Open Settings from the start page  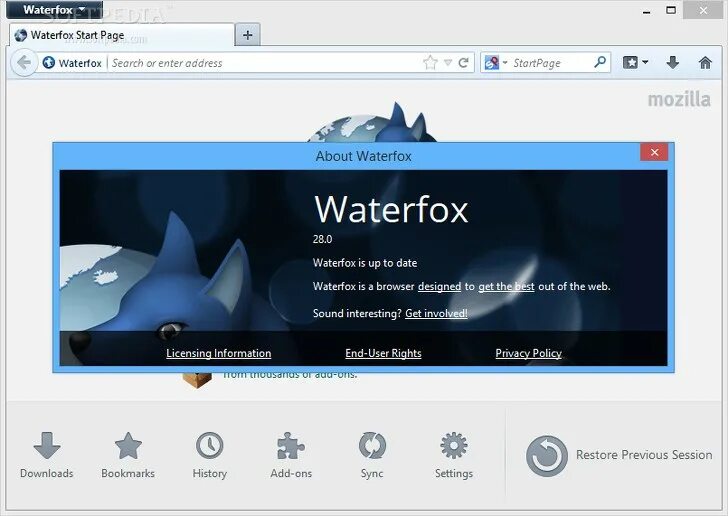(454, 455)
